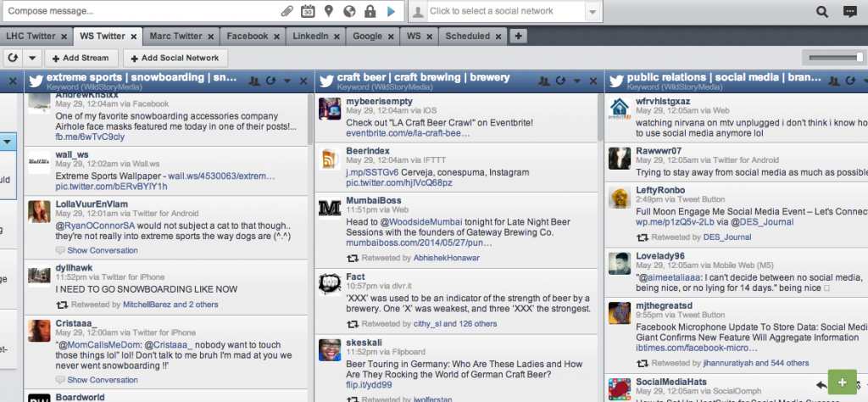
Task: Click the Add Social Network button
Action: pyautogui.click(x=175, y=58)
